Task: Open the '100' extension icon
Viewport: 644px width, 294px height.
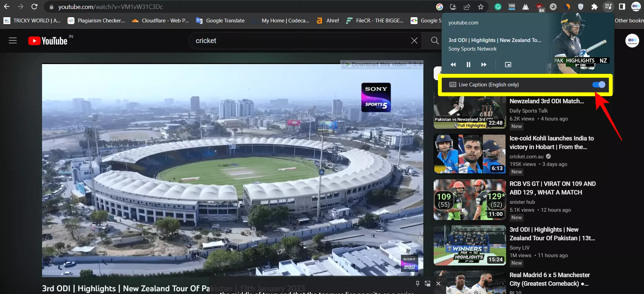Action: coord(512,7)
